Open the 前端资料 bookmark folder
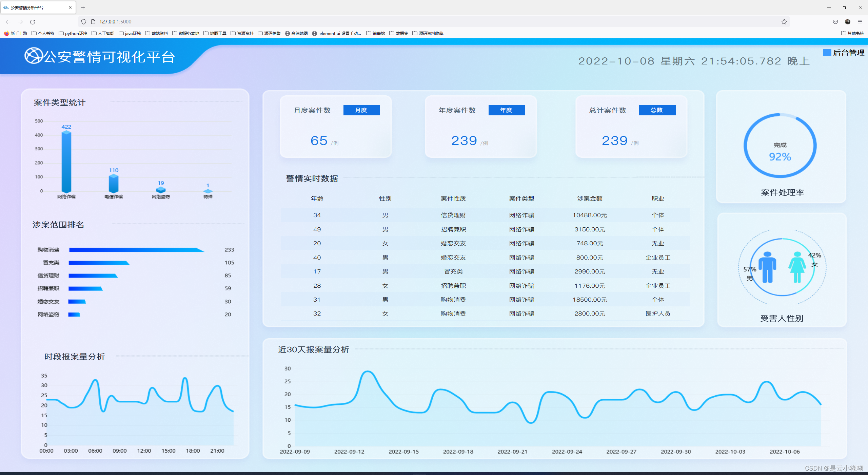 click(x=157, y=33)
